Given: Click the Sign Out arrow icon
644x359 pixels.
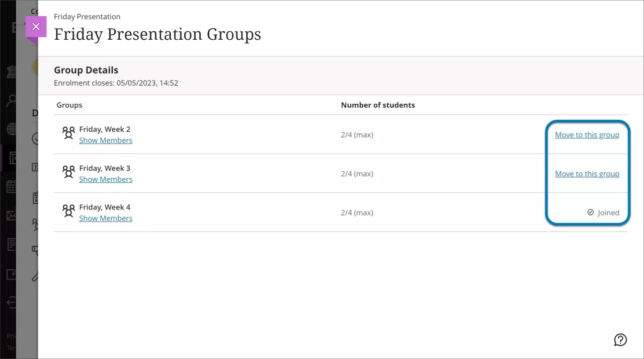Looking at the screenshot, I should [x=11, y=303].
